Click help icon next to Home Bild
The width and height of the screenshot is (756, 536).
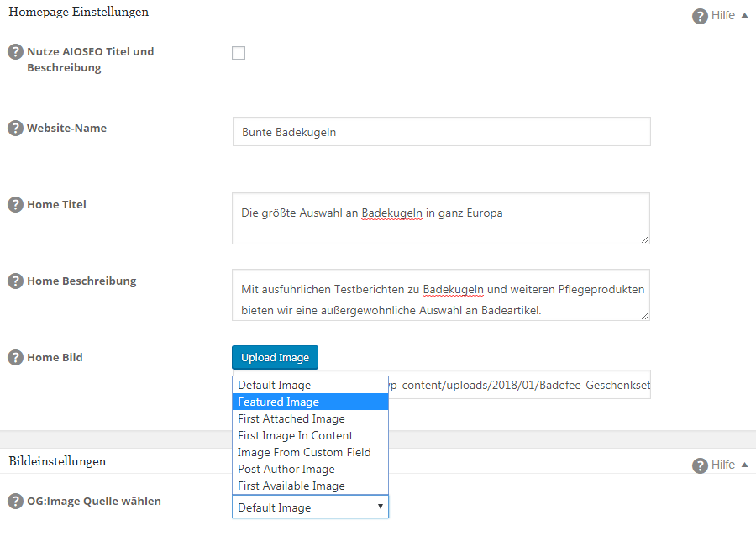pos(15,357)
